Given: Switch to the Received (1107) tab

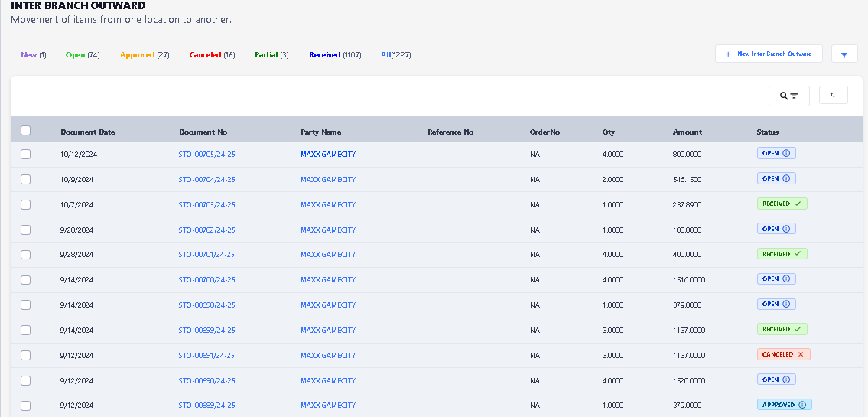Looking at the screenshot, I should tap(335, 55).
